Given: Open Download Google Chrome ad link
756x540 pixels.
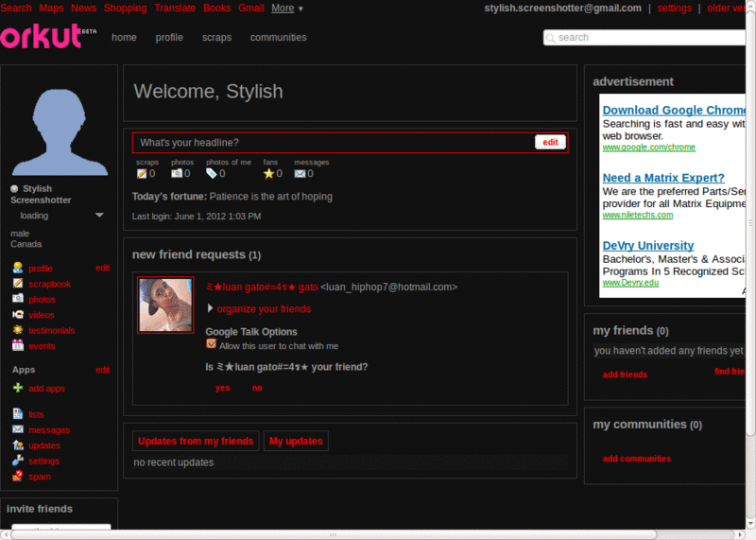Looking at the screenshot, I should click(674, 110).
